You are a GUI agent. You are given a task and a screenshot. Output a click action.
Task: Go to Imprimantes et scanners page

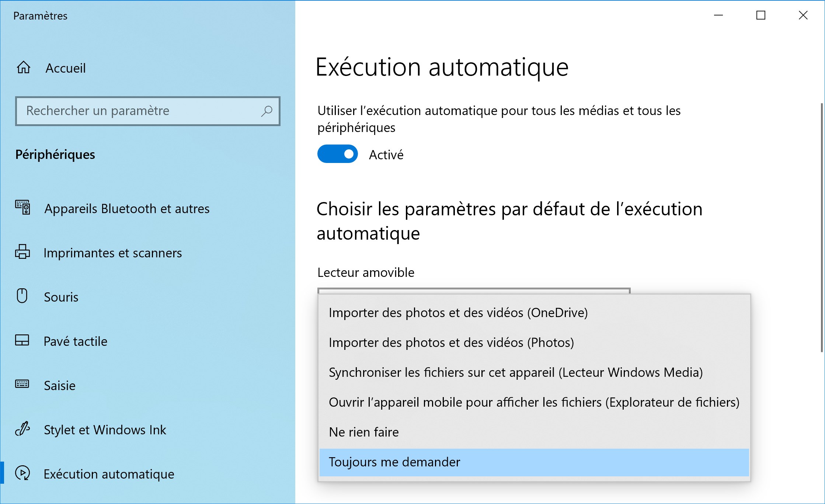tap(147, 253)
